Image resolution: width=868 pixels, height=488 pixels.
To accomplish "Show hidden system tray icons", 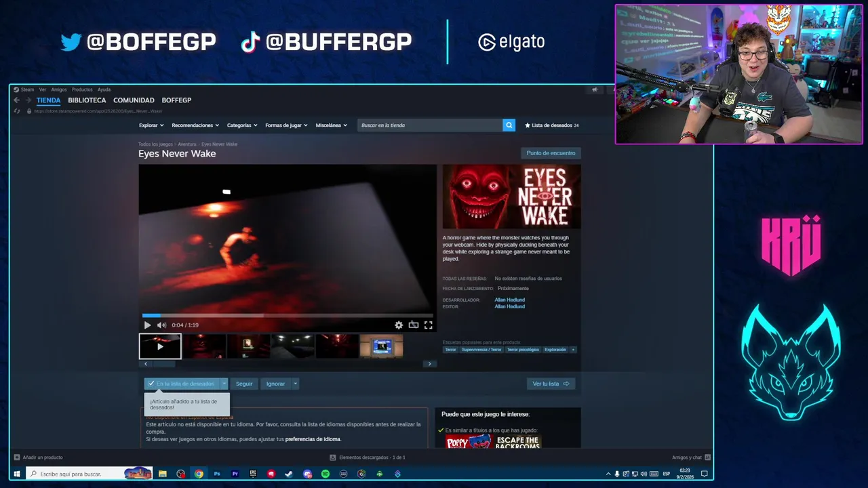I will [608, 474].
